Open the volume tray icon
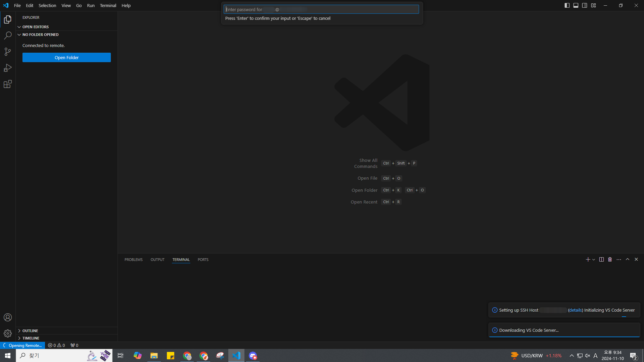644x362 pixels. click(588, 355)
